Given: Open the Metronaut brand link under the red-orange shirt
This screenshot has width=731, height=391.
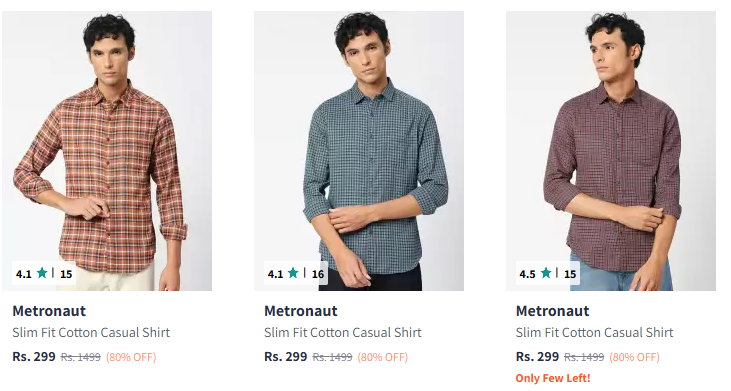Looking at the screenshot, I should pyautogui.click(x=49, y=311).
